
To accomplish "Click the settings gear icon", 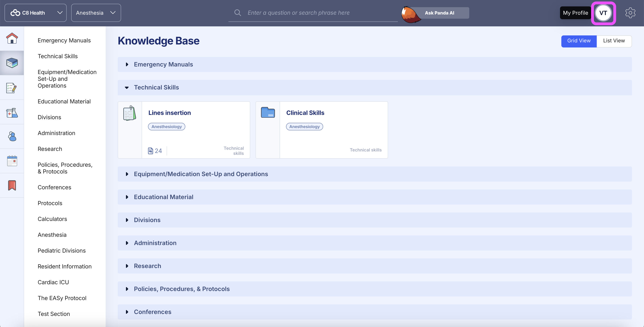I will (x=630, y=13).
